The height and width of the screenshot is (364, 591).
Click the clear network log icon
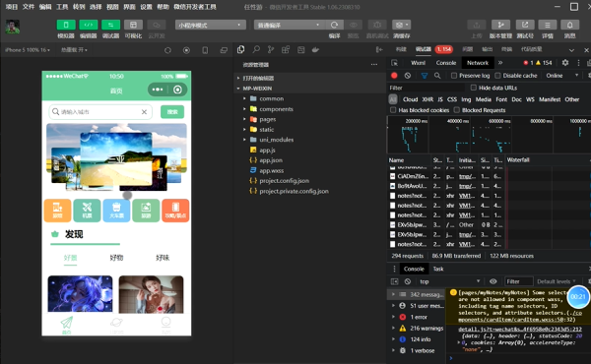click(x=408, y=76)
